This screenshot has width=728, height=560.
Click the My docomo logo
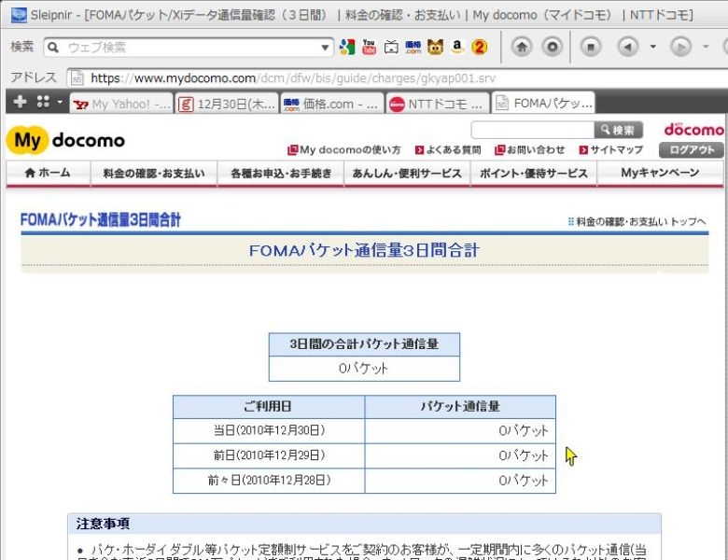pos(65,140)
